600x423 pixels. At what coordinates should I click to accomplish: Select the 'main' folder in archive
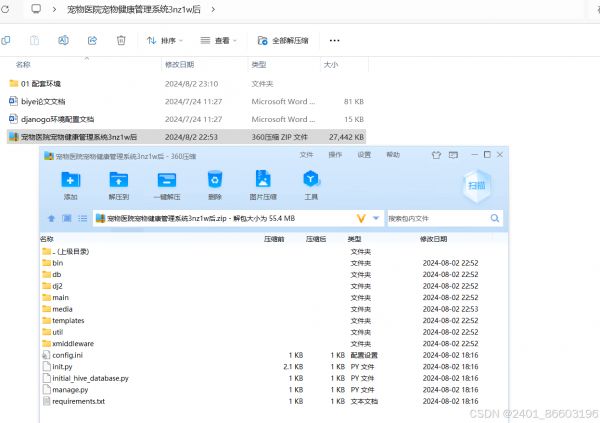tap(56, 297)
